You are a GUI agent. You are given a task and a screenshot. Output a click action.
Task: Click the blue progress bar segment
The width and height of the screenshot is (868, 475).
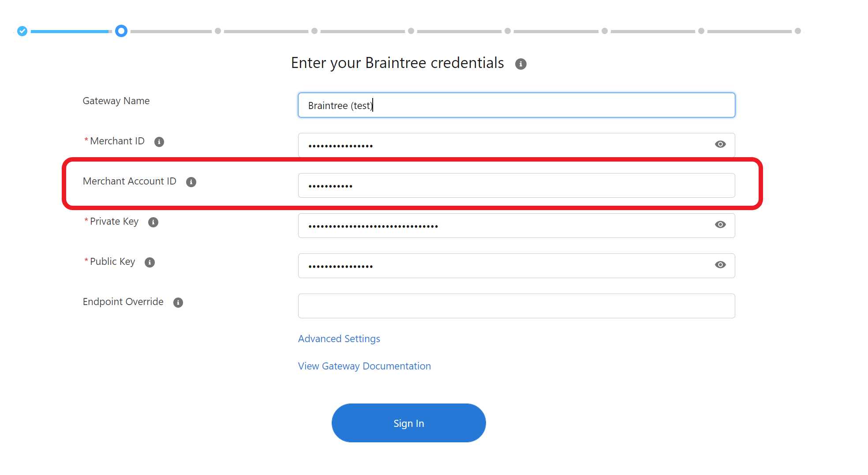(71, 31)
